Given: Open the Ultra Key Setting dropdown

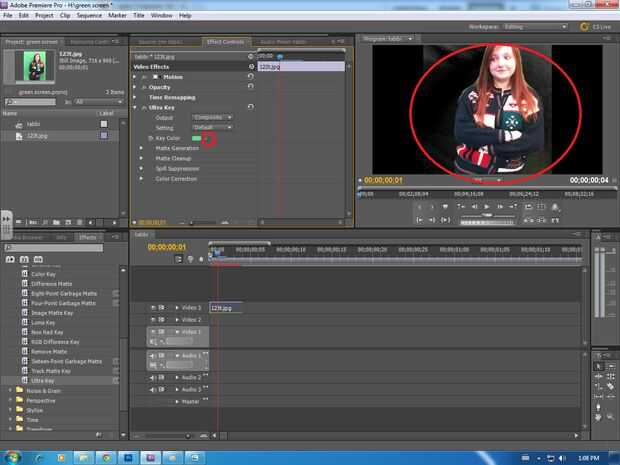Looking at the screenshot, I should [x=212, y=127].
